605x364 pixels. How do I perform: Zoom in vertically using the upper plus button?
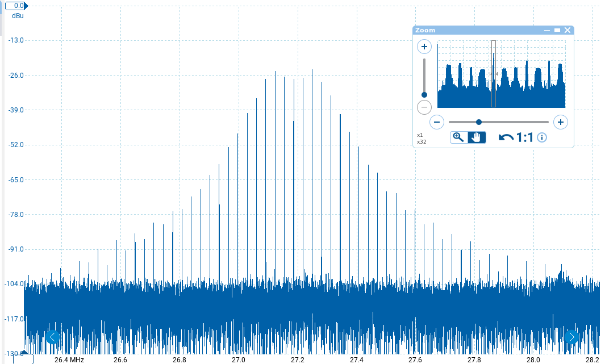coord(424,46)
